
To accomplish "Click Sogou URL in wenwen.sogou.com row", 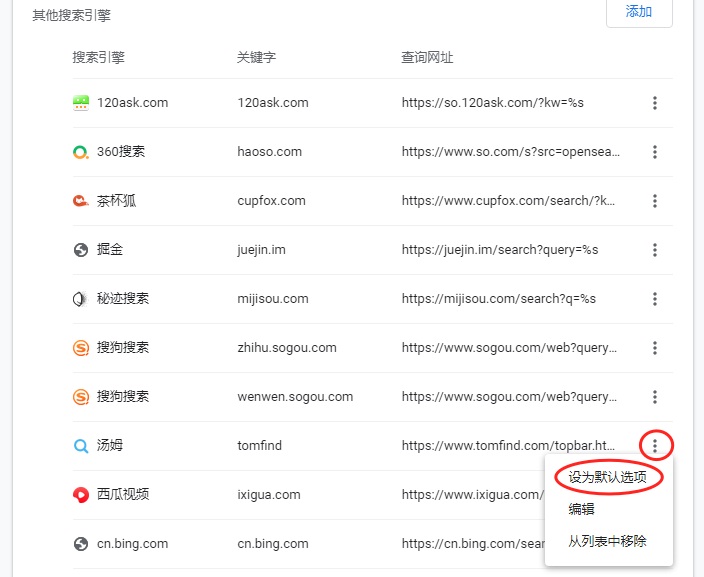I will (509, 396).
